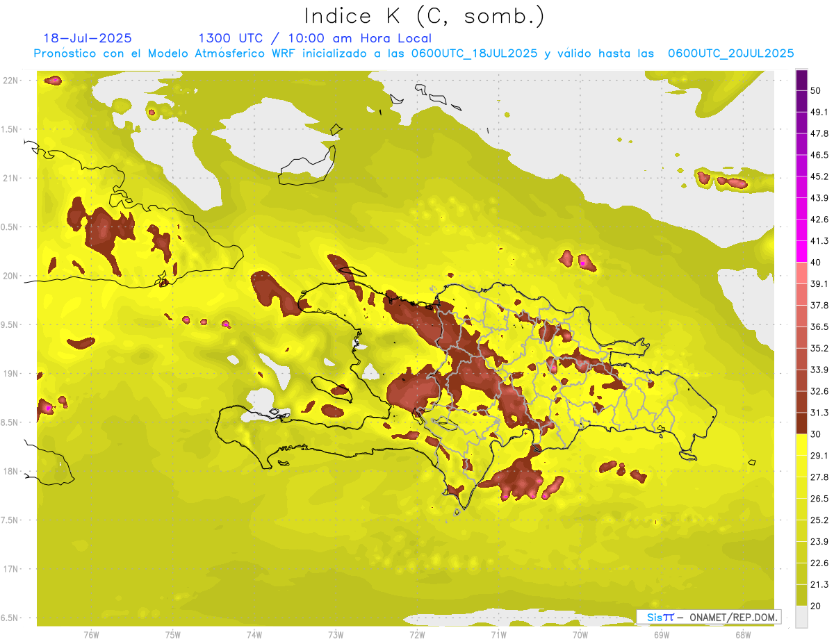
Task: Click the "70W" longitude label
Action: pos(580,634)
